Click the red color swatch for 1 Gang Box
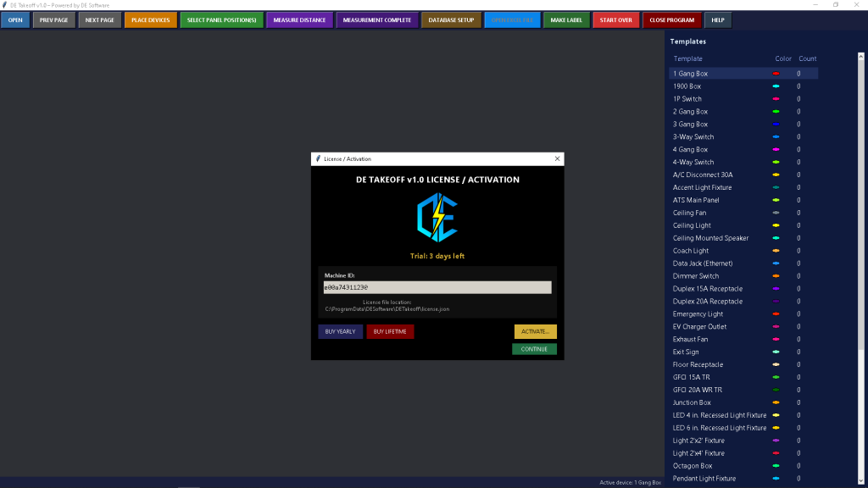Screen dimensions: 868x488 (776, 74)
